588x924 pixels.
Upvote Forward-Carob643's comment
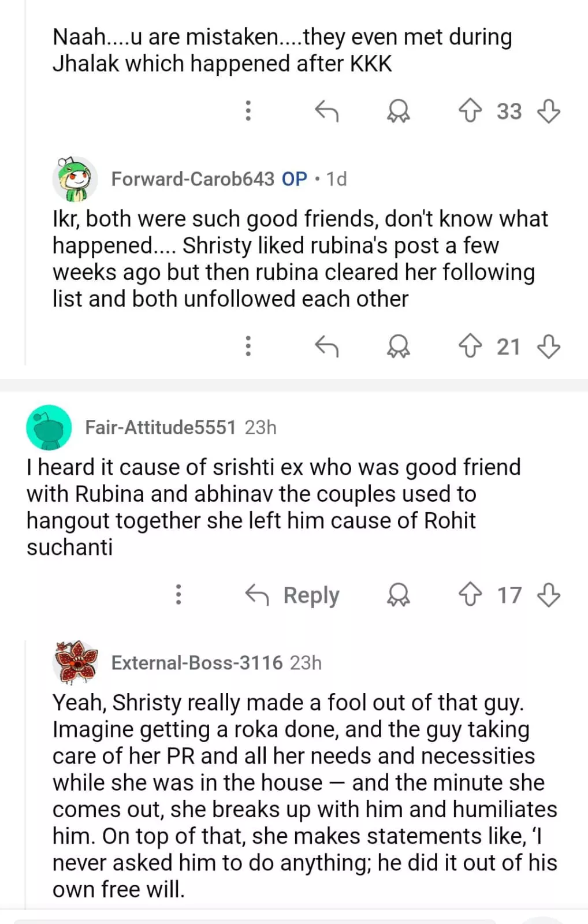point(470,346)
